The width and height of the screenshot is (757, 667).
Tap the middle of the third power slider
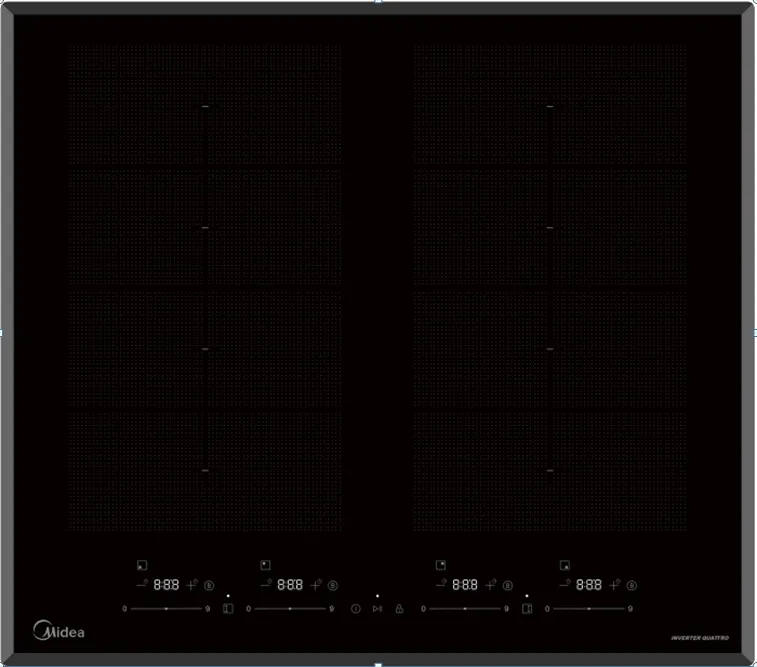(x=465, y=608)
